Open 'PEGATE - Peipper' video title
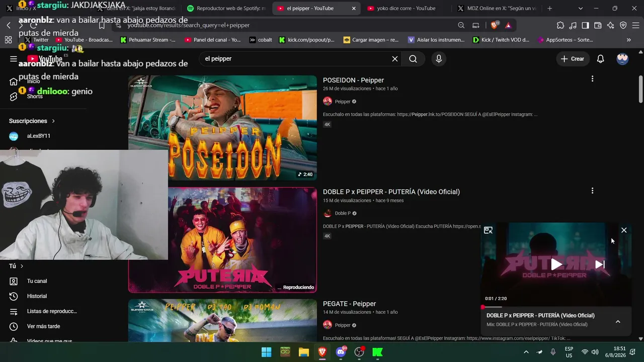 tap(350, 304)
